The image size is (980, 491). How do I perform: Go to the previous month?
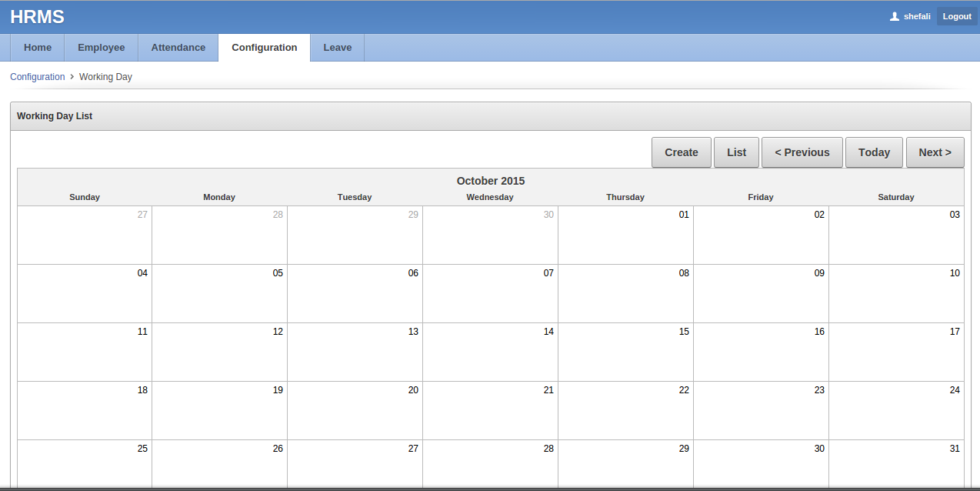802,152
